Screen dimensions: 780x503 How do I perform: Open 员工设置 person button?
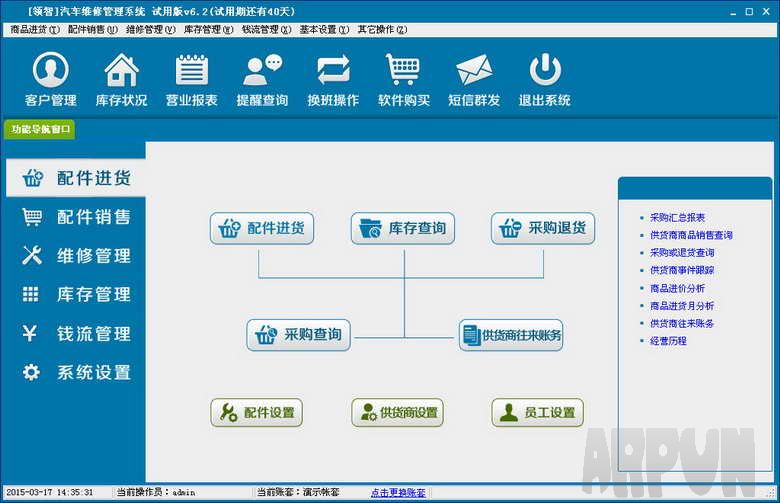[x=538, y=412]
